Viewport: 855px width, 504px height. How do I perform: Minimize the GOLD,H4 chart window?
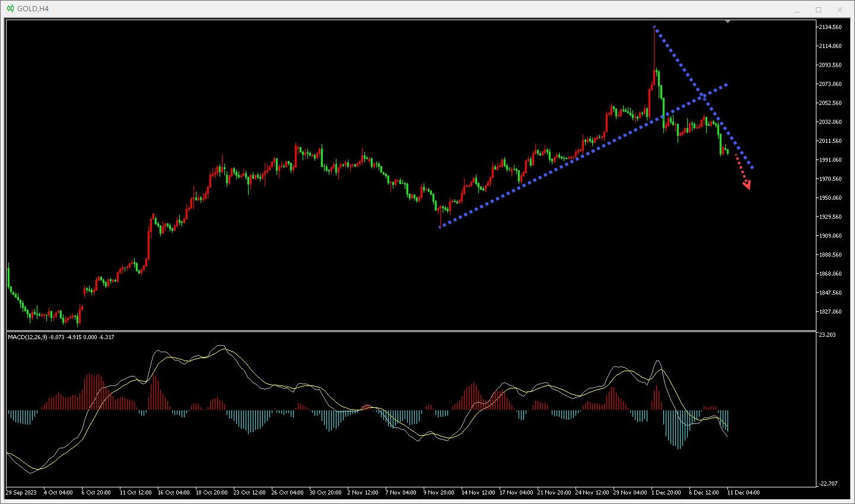[x=797, y=9]
